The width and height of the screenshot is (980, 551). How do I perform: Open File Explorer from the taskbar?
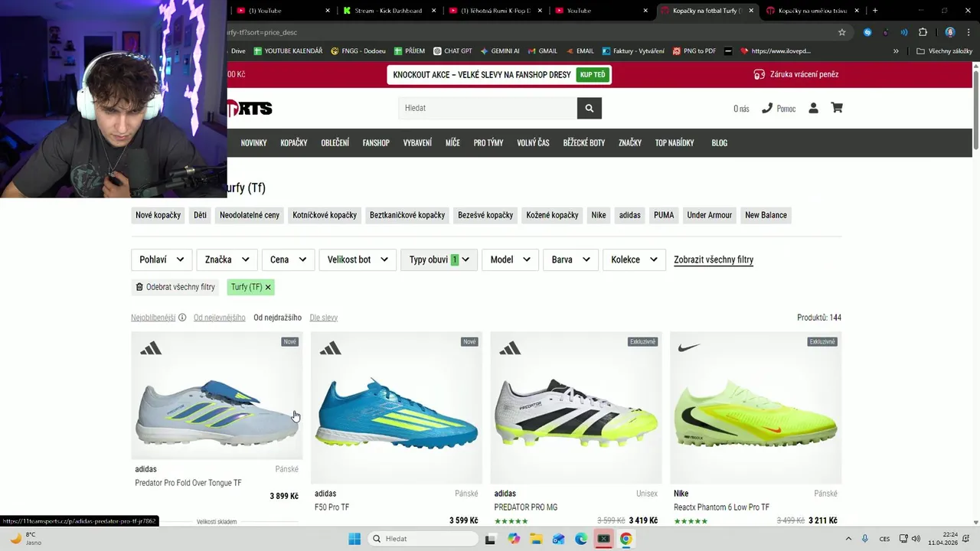tap(536, 539)
